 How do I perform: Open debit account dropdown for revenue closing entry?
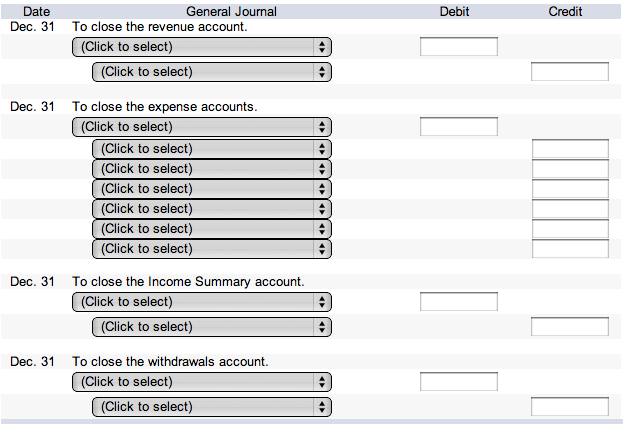click(201, 47)
